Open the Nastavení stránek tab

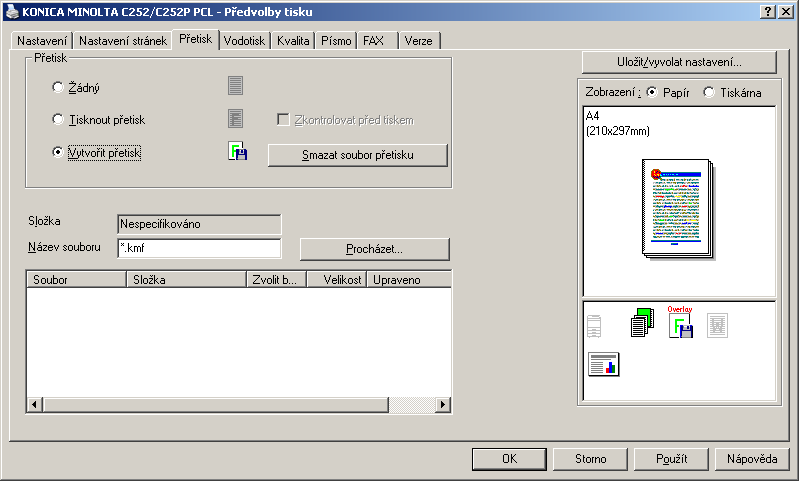(123, 41)
